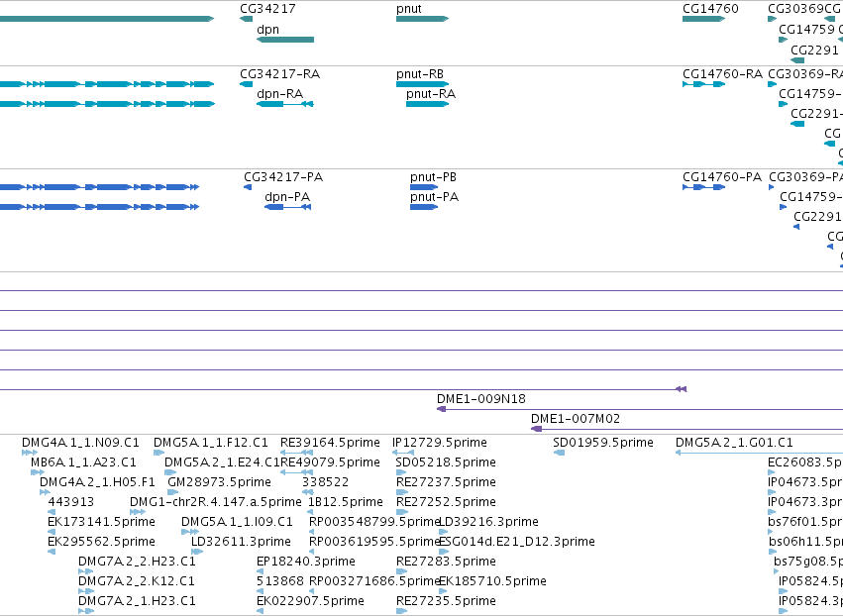The height and width of the screenshot is (616, 843).
Task: Select the CG34217 gene label
Action: (x=267, y=9)
